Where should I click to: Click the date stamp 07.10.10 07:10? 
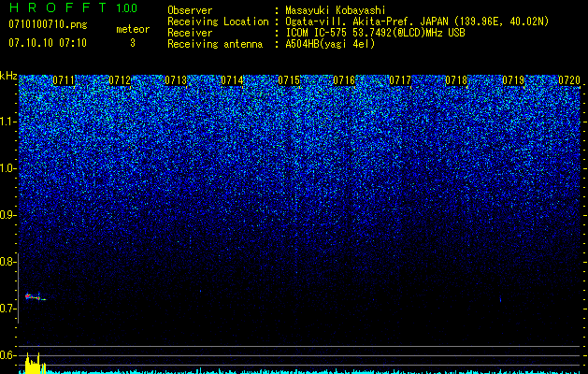48,43
